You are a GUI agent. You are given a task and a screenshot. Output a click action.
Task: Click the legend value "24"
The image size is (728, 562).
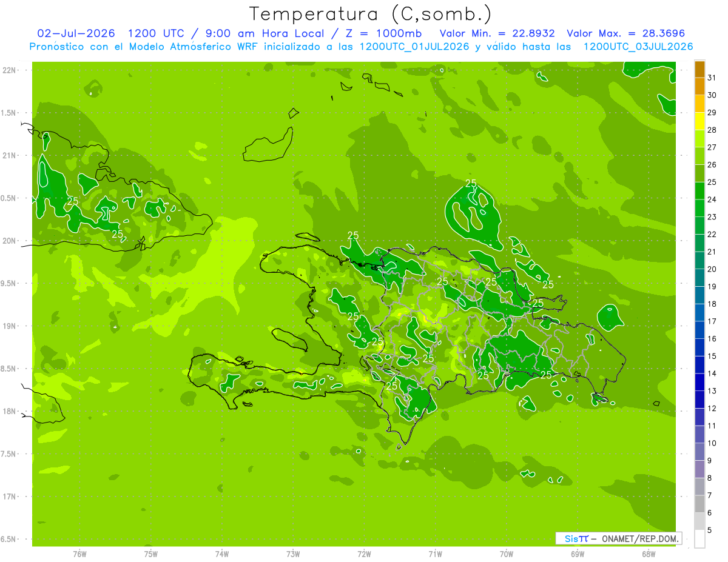(712, 199)
